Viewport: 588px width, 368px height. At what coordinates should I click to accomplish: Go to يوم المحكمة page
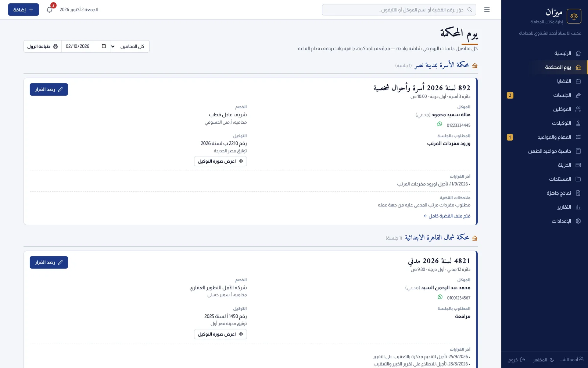pyautogui.click(x=545, y=67)
